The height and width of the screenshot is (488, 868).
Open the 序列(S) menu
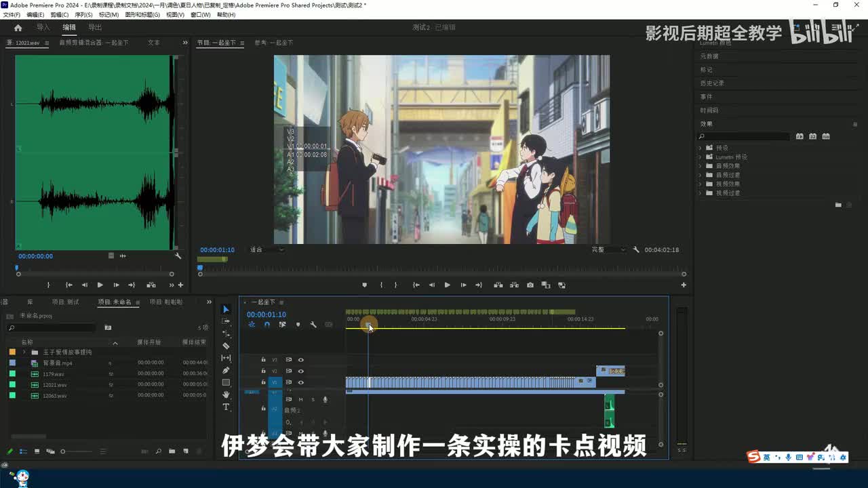point(84,14)
